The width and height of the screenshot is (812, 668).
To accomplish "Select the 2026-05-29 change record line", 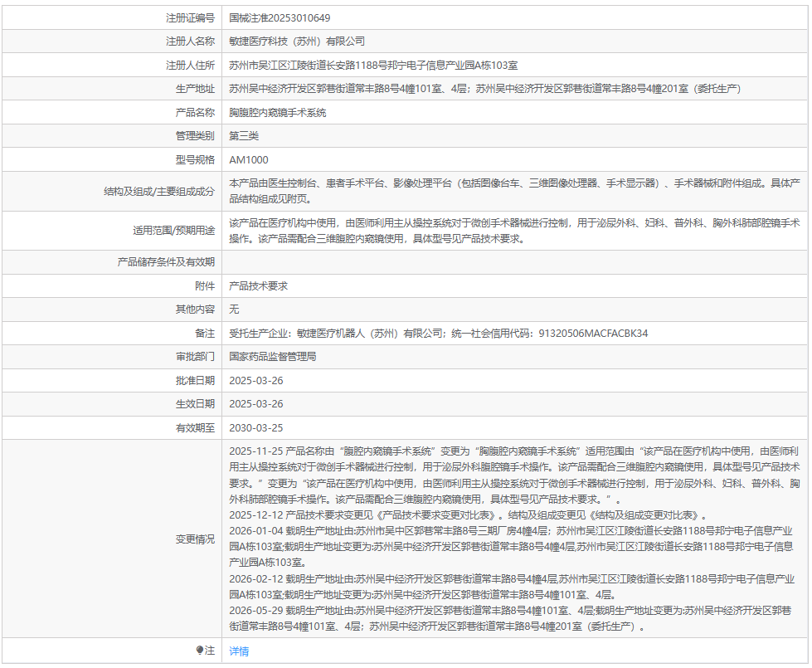I will (x=511, y=619).
